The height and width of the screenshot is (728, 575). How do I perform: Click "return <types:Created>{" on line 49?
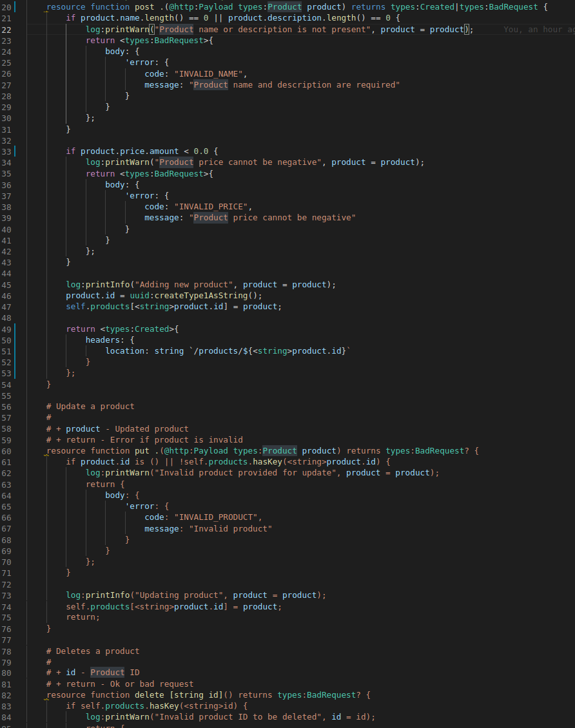(122, 329)
